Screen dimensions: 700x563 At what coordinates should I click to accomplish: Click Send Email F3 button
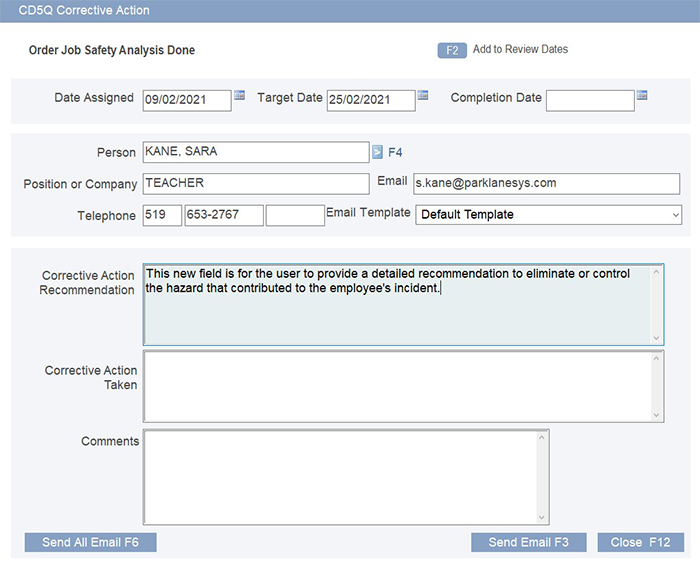click(x=528, y=542)
